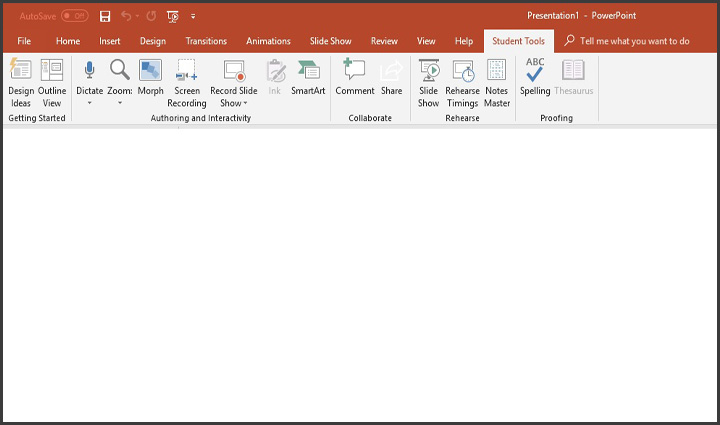
Task: Click the Zoom magnifier icon
Action: 120,69
